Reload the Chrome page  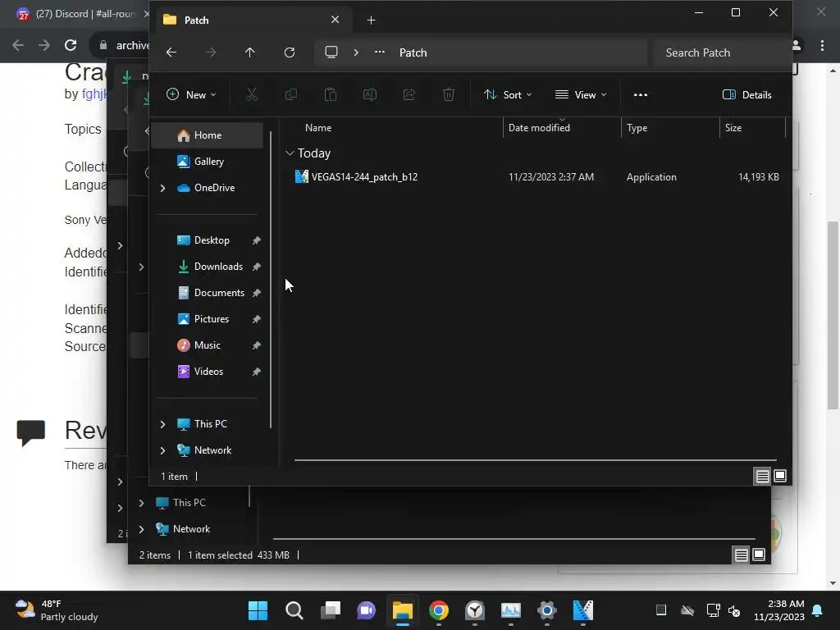(71, 45)
